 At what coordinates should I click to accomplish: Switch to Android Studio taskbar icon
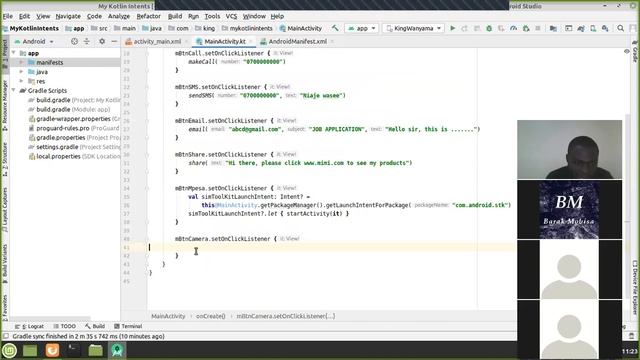[117, 350]
